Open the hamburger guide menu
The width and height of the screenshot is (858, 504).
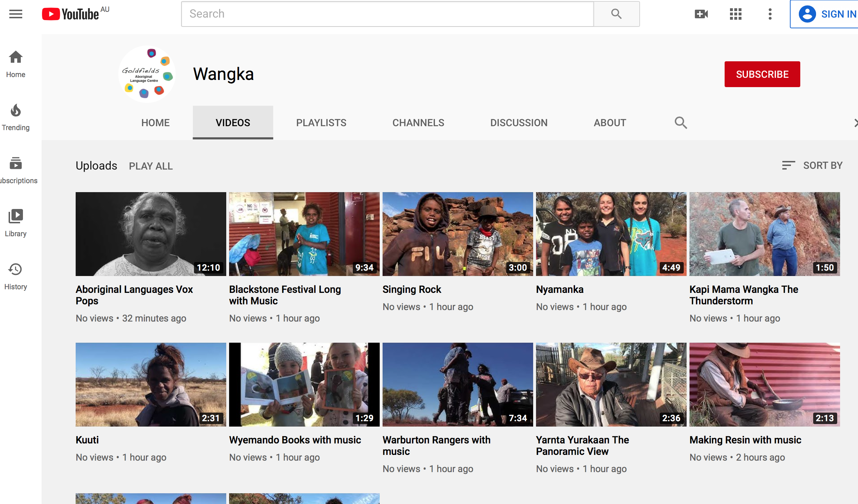pos(16,14)
